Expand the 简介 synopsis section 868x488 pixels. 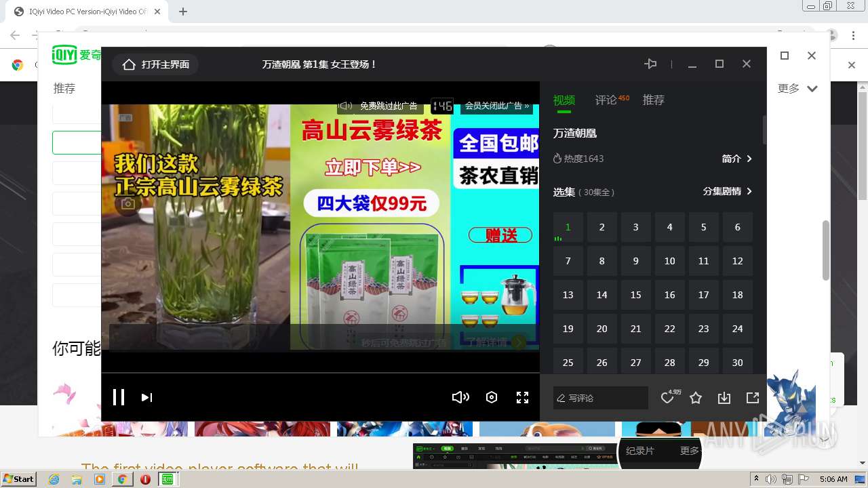pos(737,159)
